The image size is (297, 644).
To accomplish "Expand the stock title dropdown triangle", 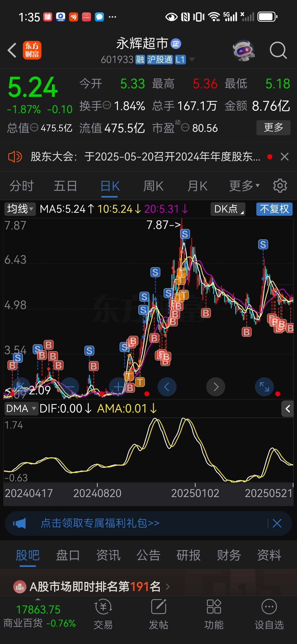I will coord(192,59).
